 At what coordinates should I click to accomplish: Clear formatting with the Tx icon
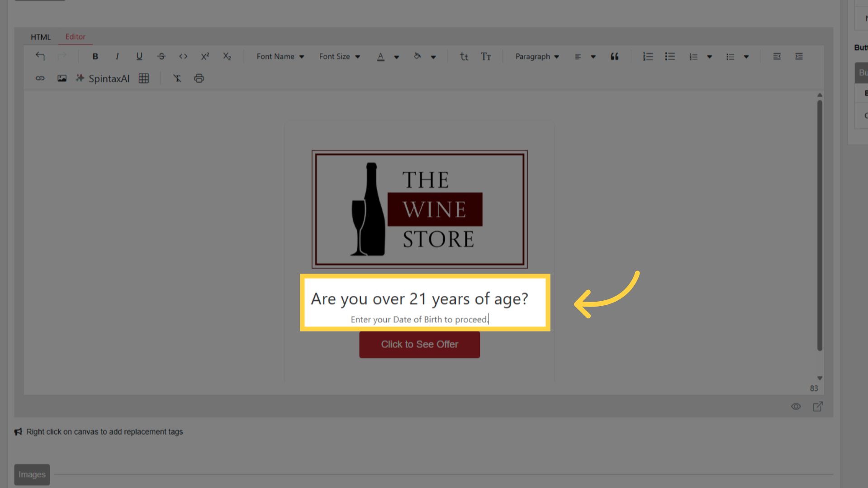point(177,78)
